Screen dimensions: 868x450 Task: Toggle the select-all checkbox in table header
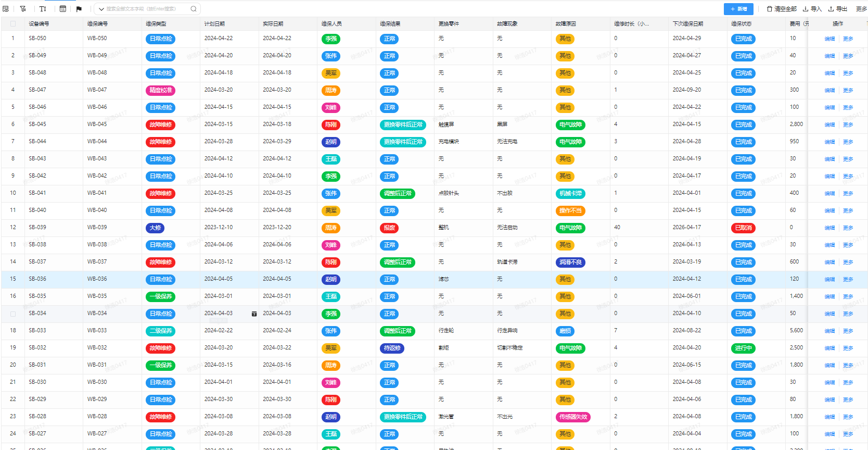[x=13, y=24]
